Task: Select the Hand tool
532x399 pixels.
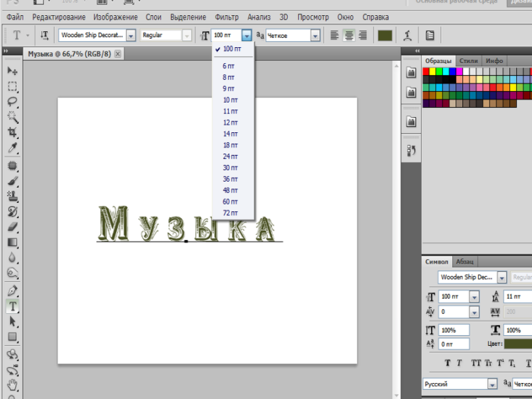Action: (x=13, y=385)
